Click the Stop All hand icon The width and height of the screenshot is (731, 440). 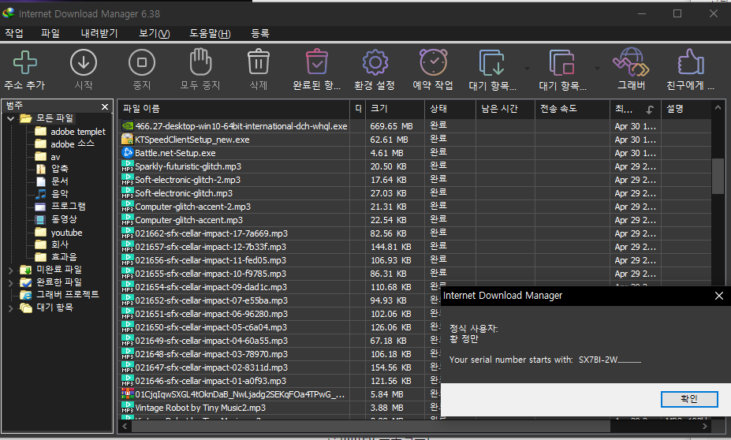click(x=200, y=62)
